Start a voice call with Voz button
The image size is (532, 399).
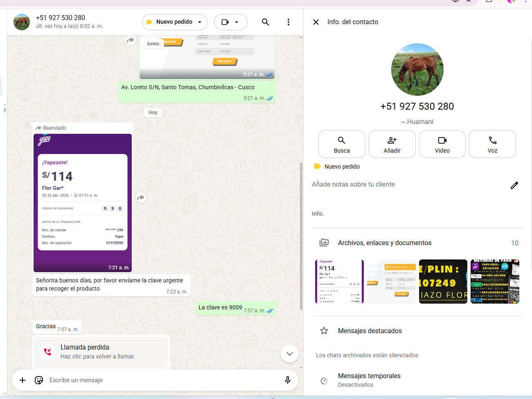492,144
